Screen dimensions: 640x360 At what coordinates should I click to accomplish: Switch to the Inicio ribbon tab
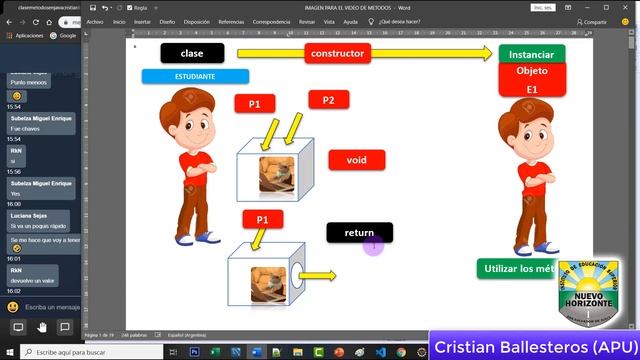[x=119, y=22]
